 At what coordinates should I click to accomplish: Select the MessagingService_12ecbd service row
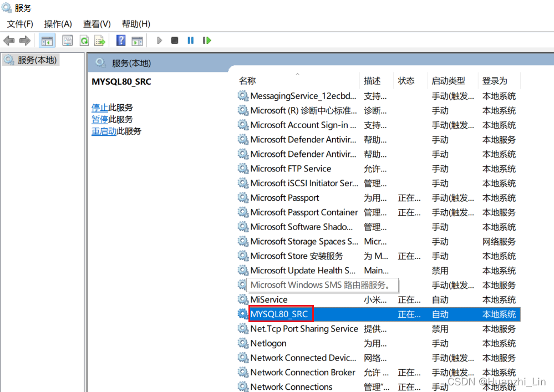pyautogui.click(x=378, y=96)
